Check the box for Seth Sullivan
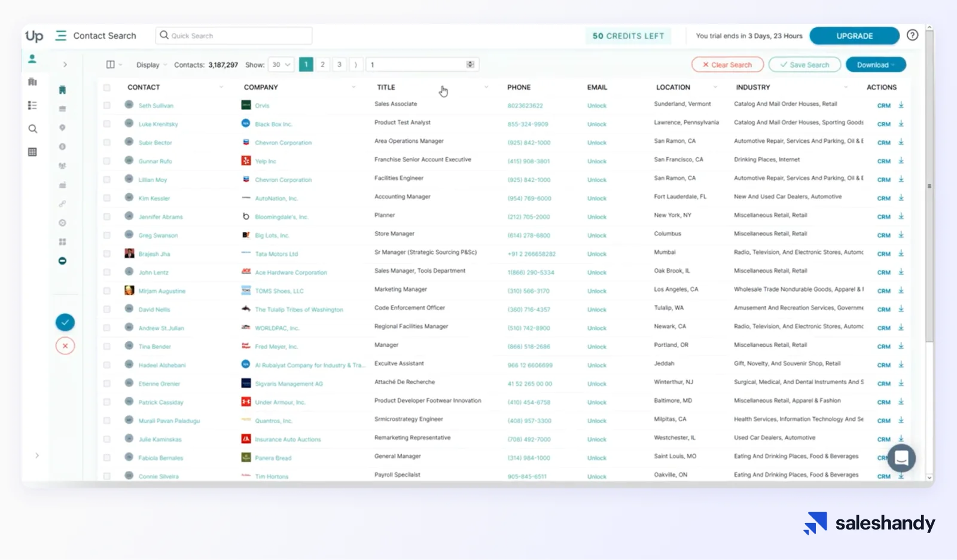957x560 pixels. pyautogui.click(x=106, y=105)
